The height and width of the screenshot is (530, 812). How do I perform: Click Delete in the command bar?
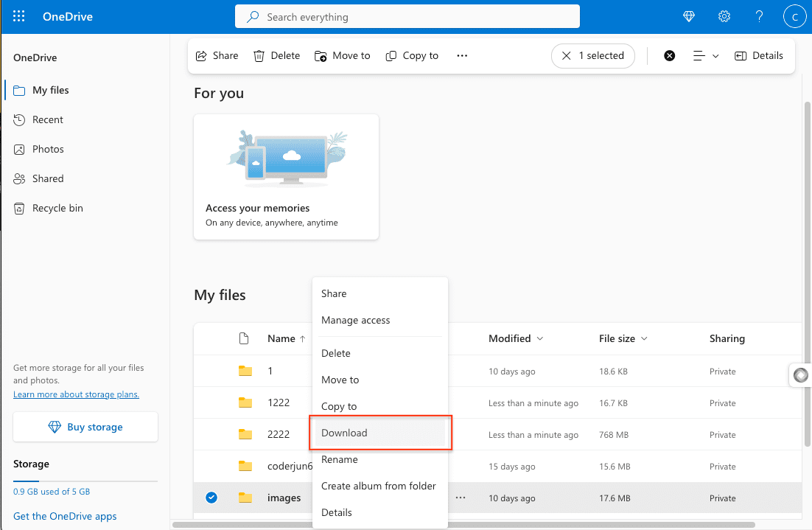pyautogui.click(x=276, y=55)
